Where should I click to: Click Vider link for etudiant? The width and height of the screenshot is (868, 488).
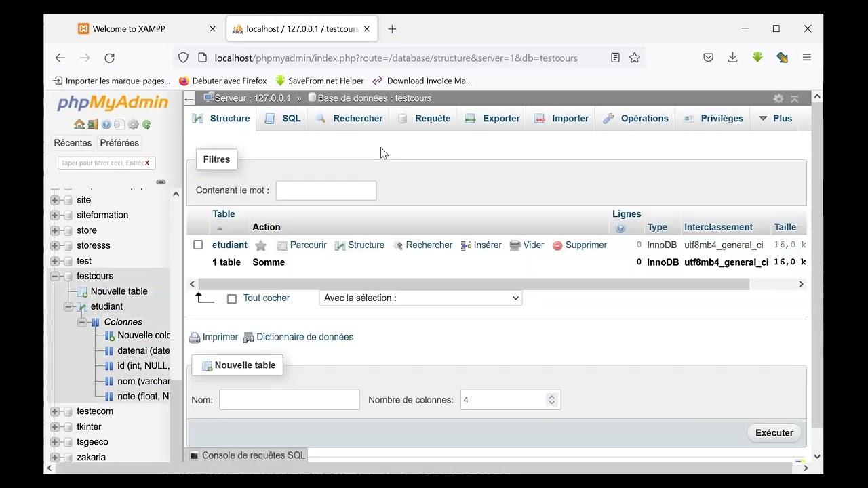(527, 245)
